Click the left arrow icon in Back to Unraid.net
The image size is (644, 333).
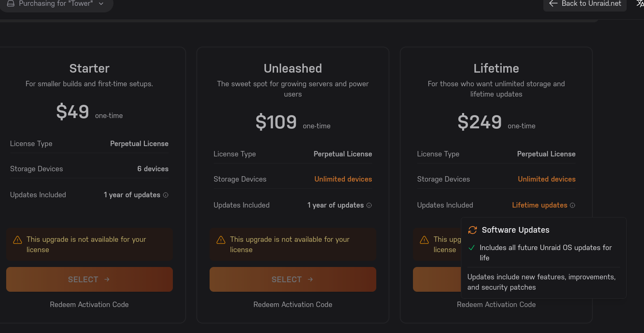(x=553, y=4)
